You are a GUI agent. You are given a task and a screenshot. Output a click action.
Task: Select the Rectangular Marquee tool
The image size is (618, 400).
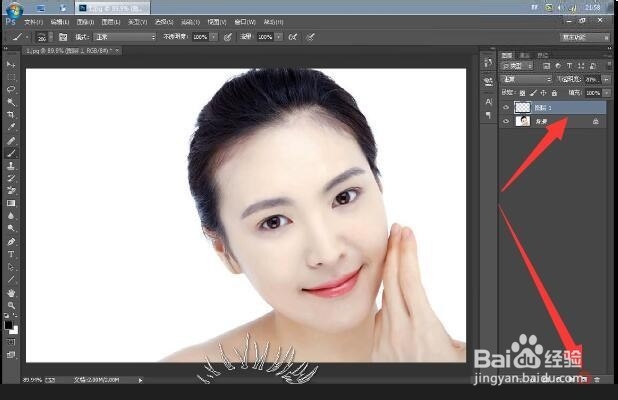coord(11,76)
